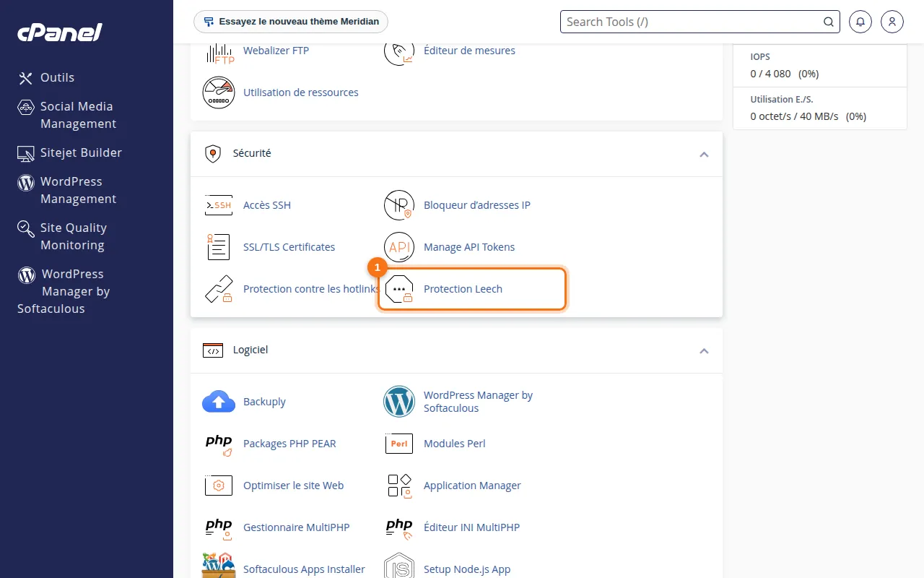Click the SSL/TLS Certificates icon

[219, 247]
